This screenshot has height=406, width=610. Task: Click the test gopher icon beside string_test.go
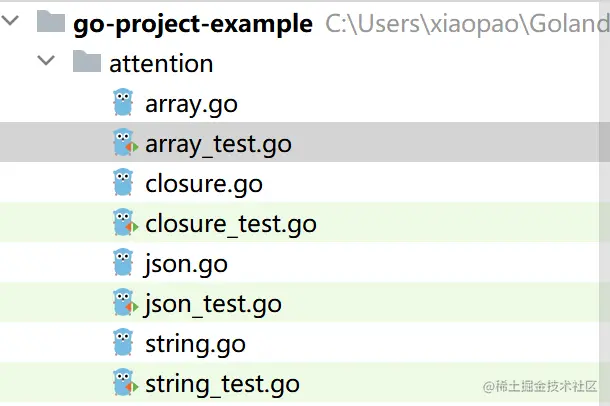[x=124, y=383]
